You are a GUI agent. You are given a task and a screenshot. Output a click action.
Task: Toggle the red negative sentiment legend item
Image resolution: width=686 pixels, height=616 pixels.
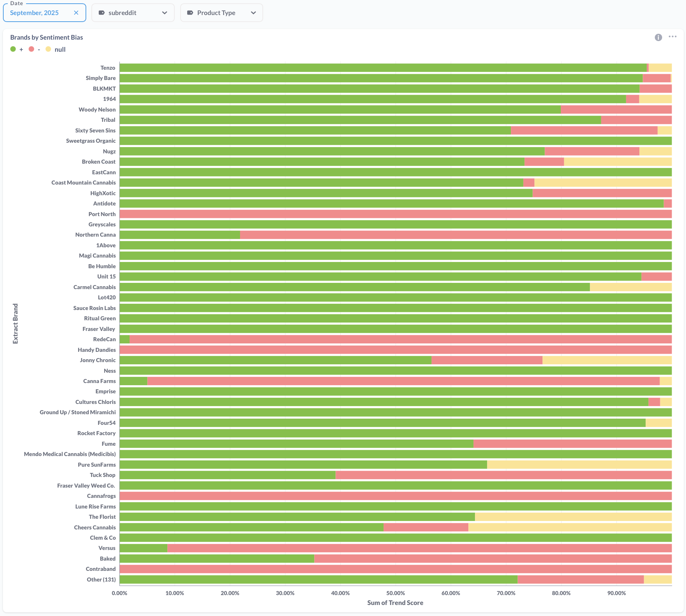35,50
